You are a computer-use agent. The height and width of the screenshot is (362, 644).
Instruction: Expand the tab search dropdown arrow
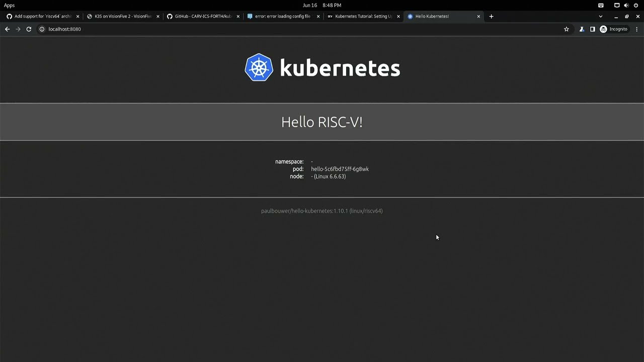pyautogui.click(x=600, y=16)
